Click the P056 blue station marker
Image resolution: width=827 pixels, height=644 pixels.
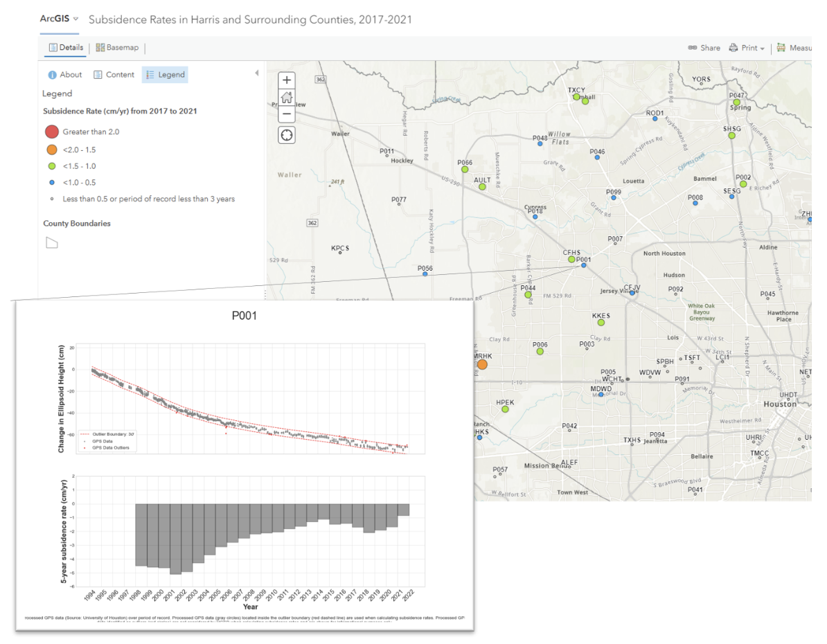tap(425, 274)
